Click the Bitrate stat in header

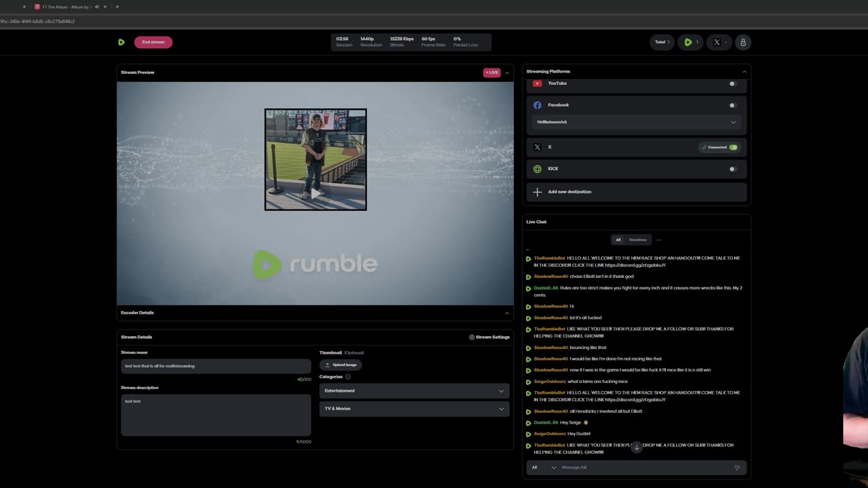401,42
